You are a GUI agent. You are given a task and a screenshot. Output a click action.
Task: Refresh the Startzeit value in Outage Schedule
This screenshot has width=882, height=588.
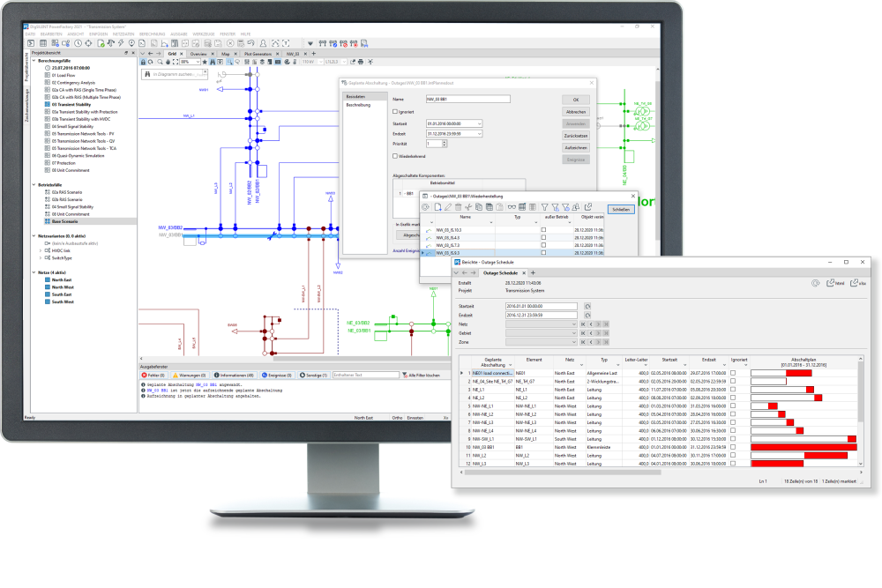587,307
